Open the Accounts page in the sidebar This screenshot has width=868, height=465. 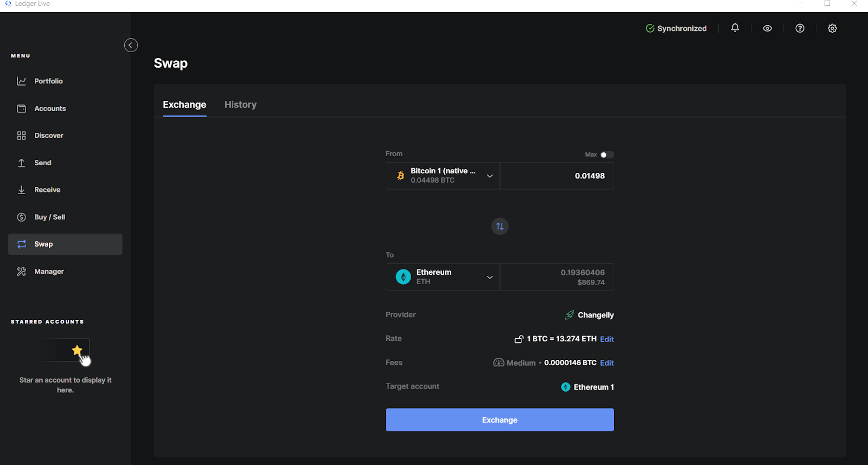coord(50,108)
